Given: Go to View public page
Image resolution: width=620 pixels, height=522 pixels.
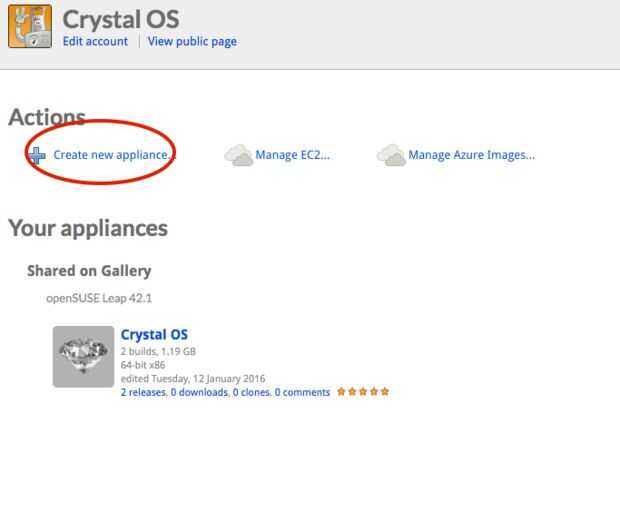Looking at the screenshot, I should tap(192, 42).
